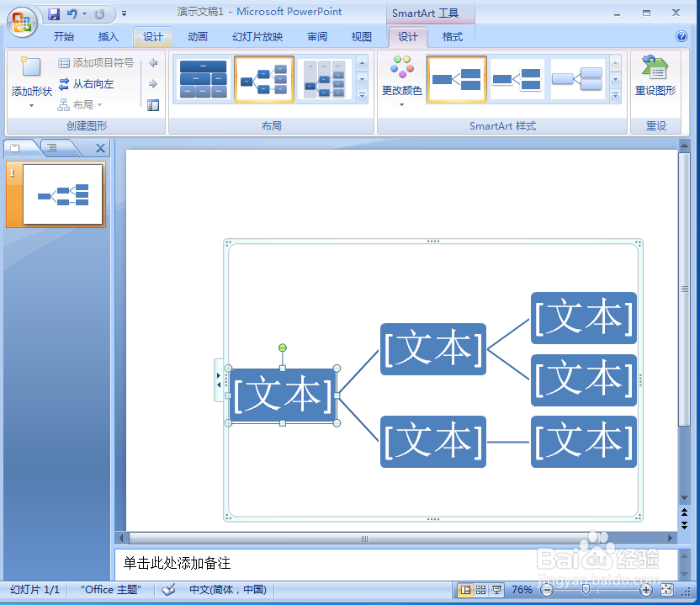Choose the horizontal labeled hierarchy layout thumbnail
Image resolution: width=700 pixels, height=605 pixels.
coord(325,79)
